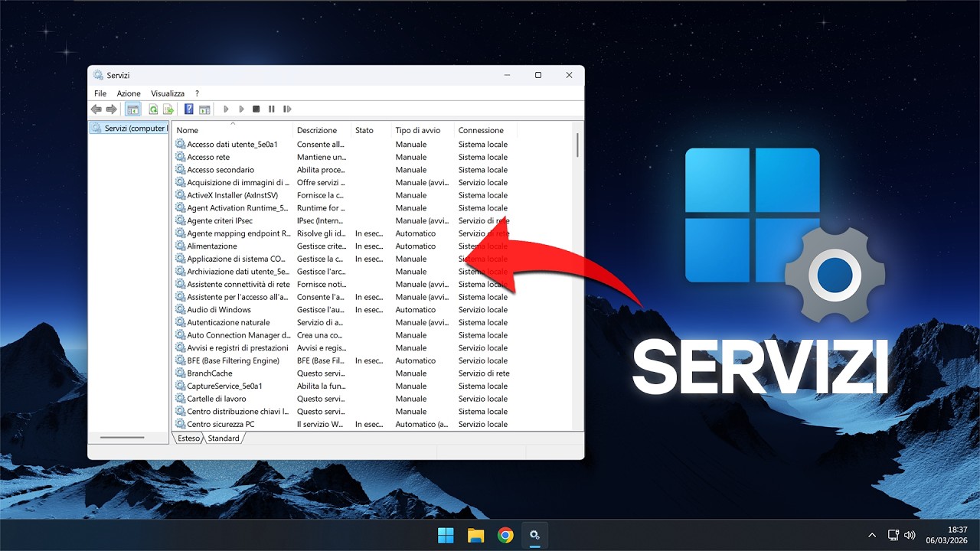Screen dimensions: 980x551
Task: Click the Export list toolbar icon
Action: pos(168,109)
